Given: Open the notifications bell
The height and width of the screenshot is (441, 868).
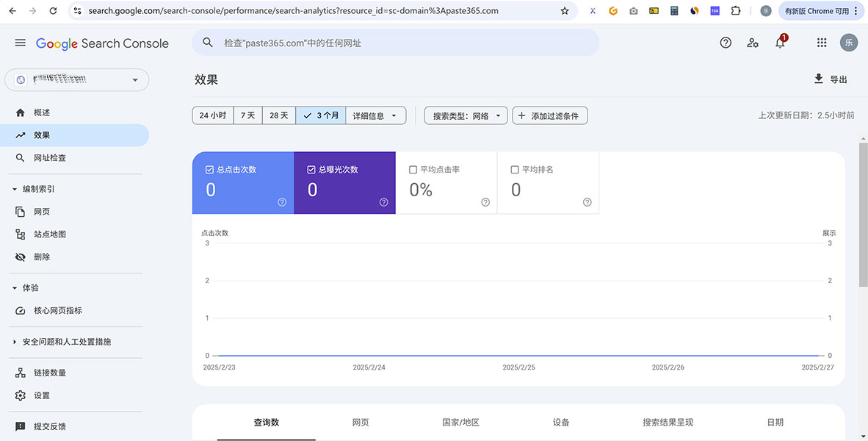Looking at the screenshot, I should (779, 43).
